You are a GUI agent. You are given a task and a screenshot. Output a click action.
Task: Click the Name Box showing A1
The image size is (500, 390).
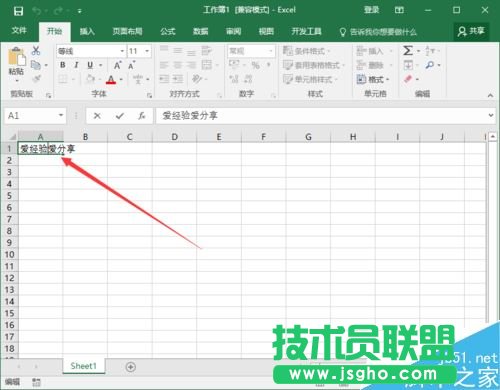(x=35, y=116)
